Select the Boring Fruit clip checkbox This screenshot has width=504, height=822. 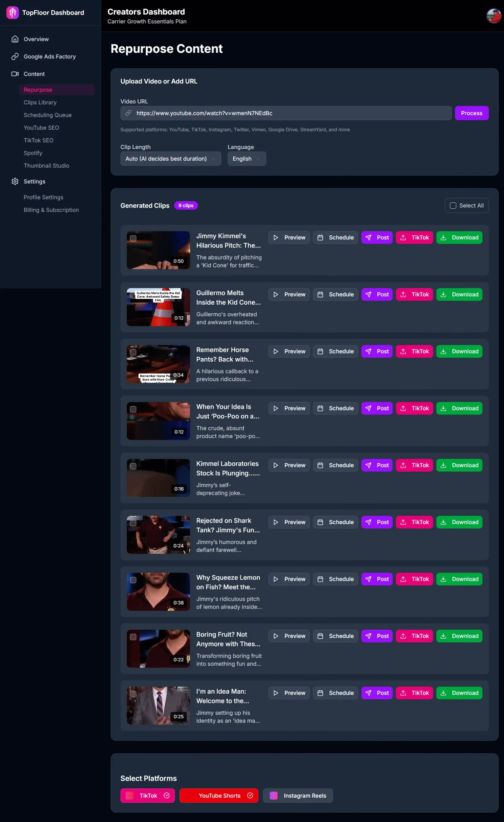[133, 637]
